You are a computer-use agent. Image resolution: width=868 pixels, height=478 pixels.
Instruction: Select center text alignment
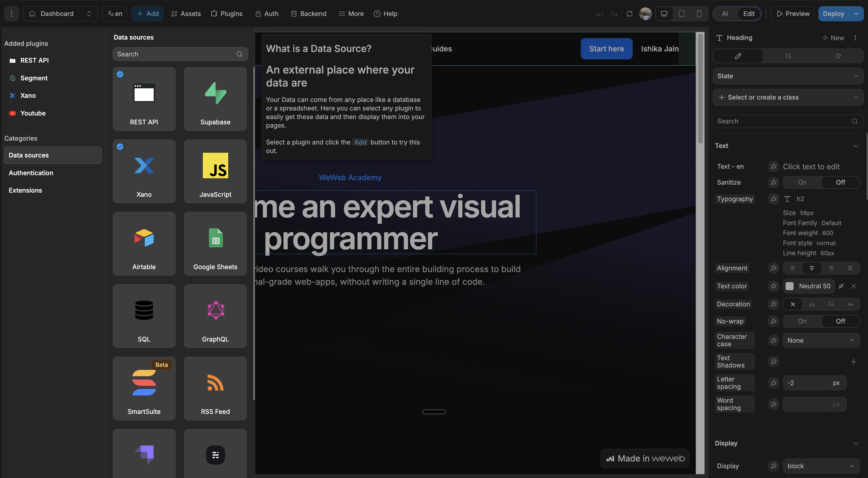[x=812, y=268]
